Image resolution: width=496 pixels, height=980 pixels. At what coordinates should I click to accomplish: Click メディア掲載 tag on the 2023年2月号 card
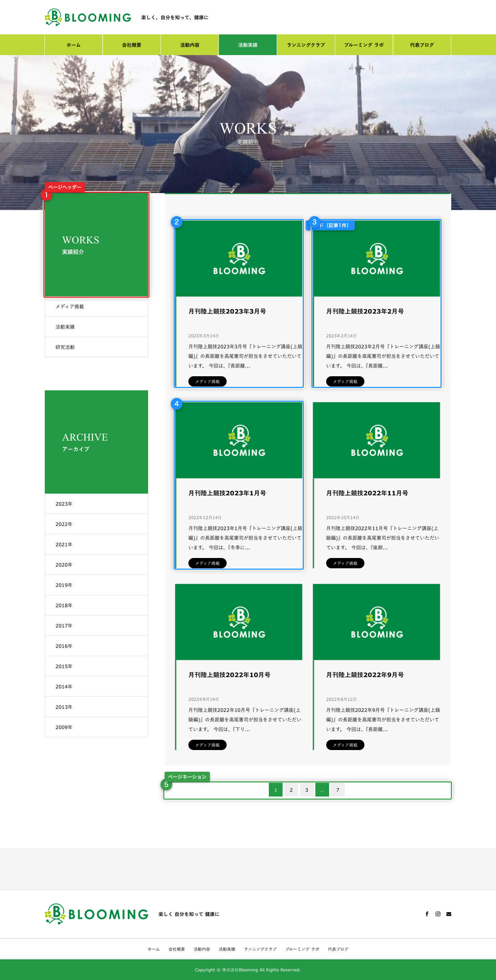click(345, 382)
